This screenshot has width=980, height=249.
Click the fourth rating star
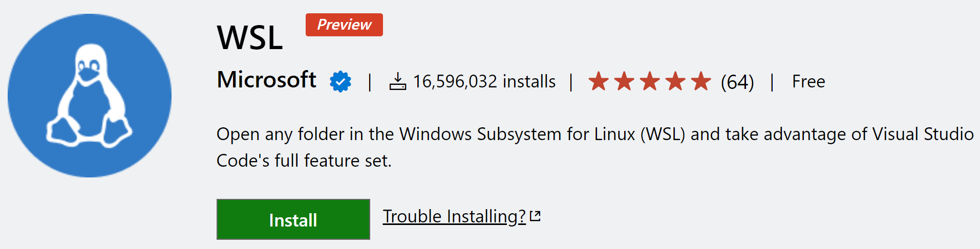(675, 81)
